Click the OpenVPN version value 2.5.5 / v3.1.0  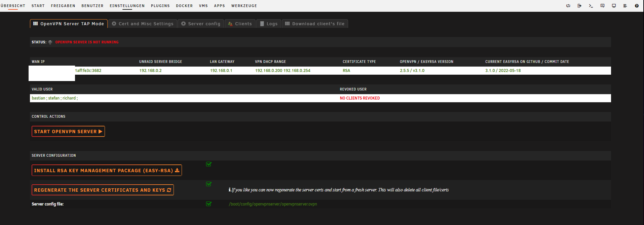tap(412, 71)
